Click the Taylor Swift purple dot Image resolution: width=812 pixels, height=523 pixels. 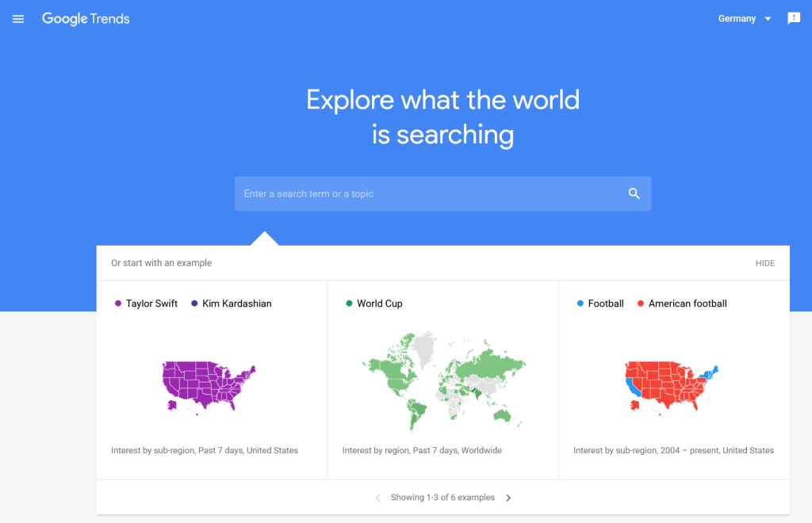point(118,303)
